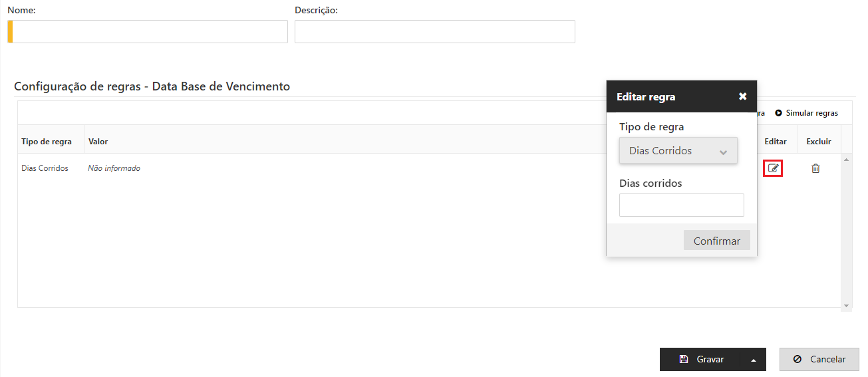868x377 pixels.
Task: Delete the rule with the trash icon
Action: (815, 168)
